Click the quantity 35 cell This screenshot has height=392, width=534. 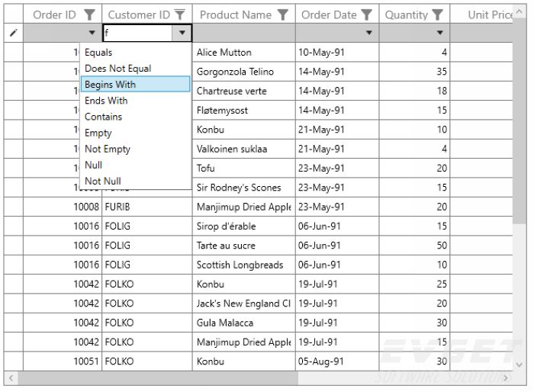[x=414, y=72]
